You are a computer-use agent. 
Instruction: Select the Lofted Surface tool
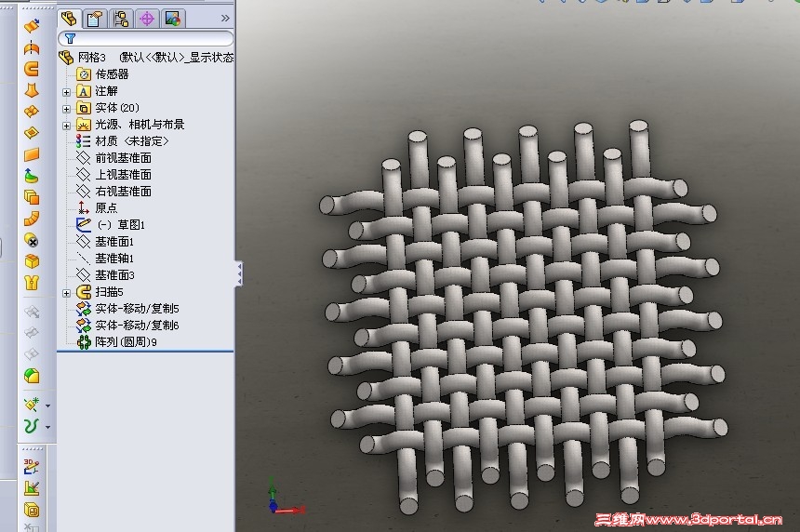coord(32,90)
